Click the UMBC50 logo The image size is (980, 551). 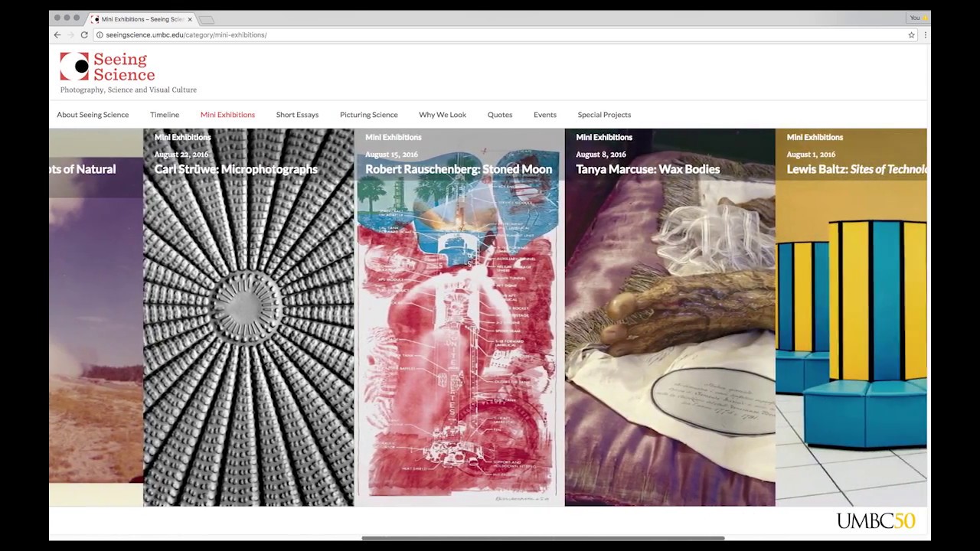876,521
